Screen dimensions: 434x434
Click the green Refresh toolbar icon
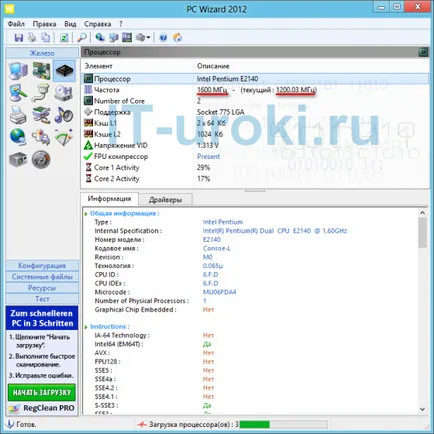(64, 37)
